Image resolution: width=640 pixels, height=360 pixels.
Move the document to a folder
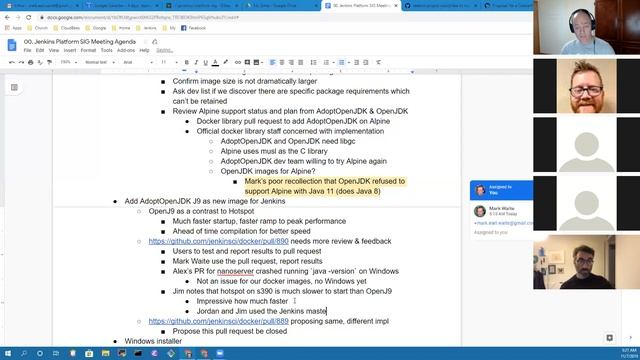tap(155, 42)
